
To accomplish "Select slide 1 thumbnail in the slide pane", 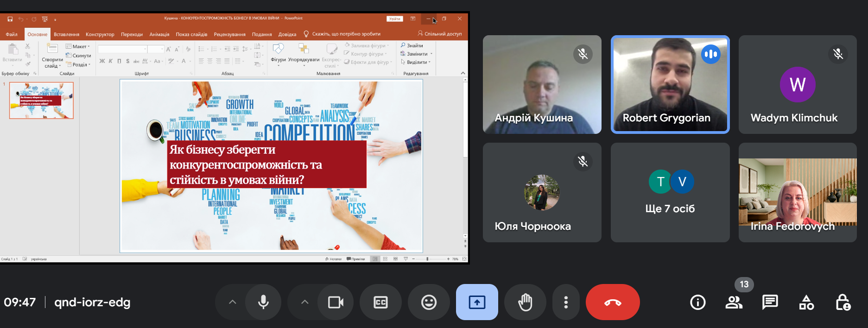I will tap(41, 101).
